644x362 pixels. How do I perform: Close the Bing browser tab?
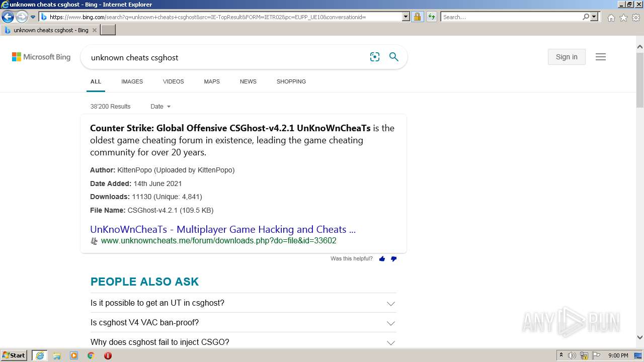[x=94, y=30]
